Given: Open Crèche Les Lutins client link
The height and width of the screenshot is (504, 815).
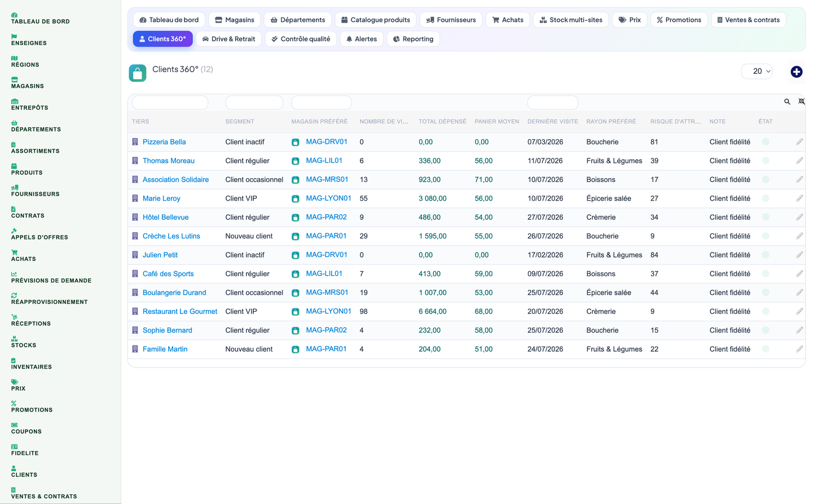Looking at the screenshot, I should (171, 236).
